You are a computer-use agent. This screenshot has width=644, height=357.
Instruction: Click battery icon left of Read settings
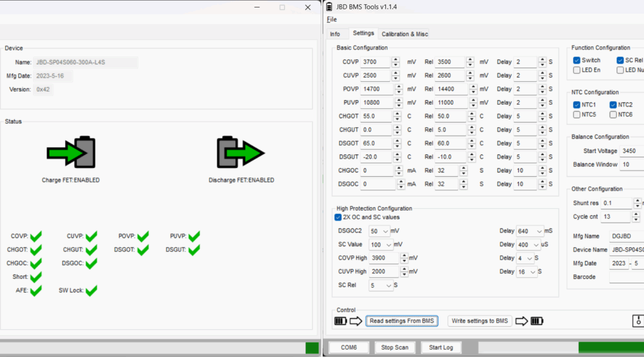pos(341,321)
